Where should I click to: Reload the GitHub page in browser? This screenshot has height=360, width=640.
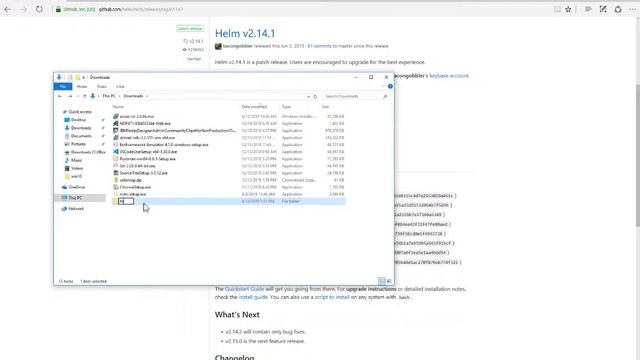click(x=39, y=9)
